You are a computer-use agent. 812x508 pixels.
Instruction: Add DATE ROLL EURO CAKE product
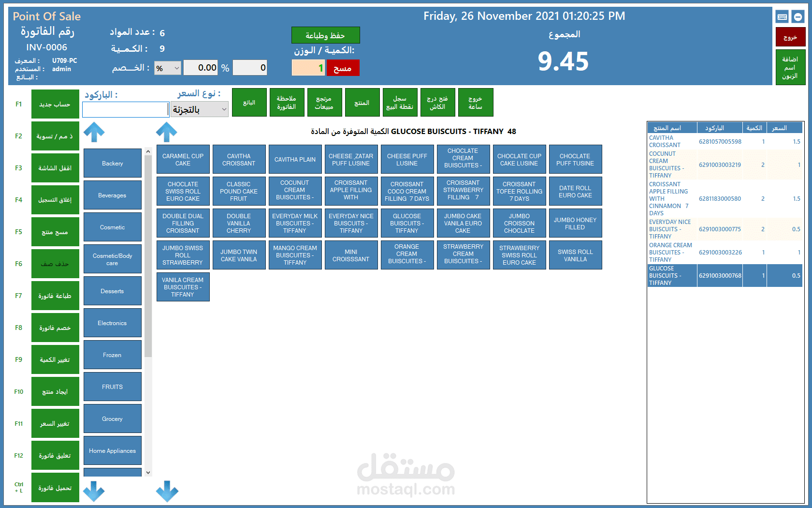pos(576,192)
